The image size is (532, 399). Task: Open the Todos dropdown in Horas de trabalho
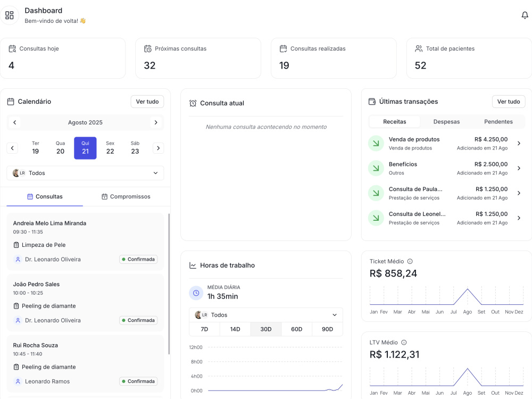[266, 315]
